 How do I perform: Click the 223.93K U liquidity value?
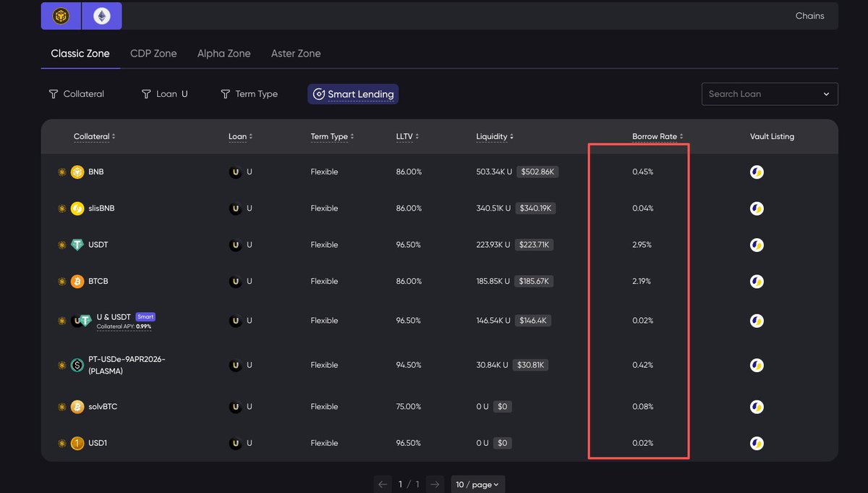click(x=494, y=245)
